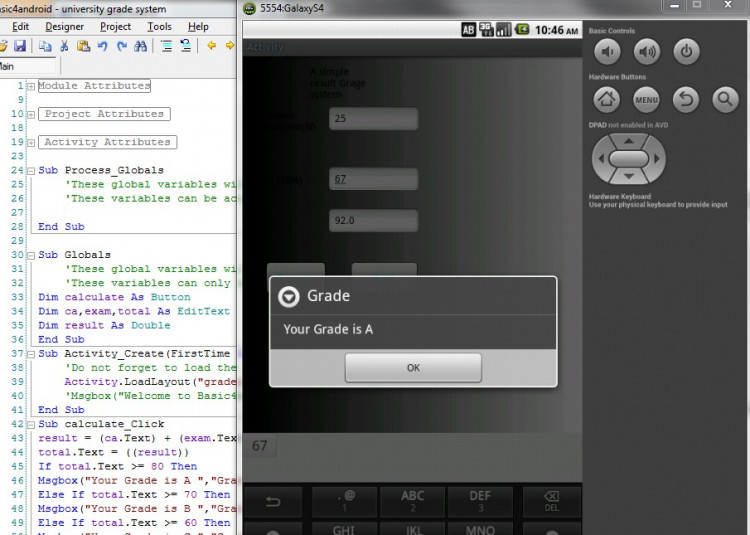This screenshot has width=750, height=535.
Task: Click the 10:46 AM clock in status bar
Action: [x=556, y=30]
